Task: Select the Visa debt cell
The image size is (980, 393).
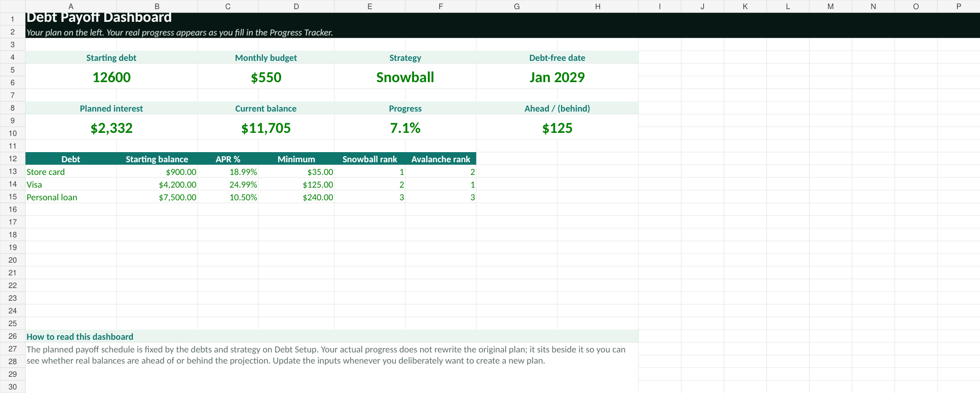Action: click(71, 185)
